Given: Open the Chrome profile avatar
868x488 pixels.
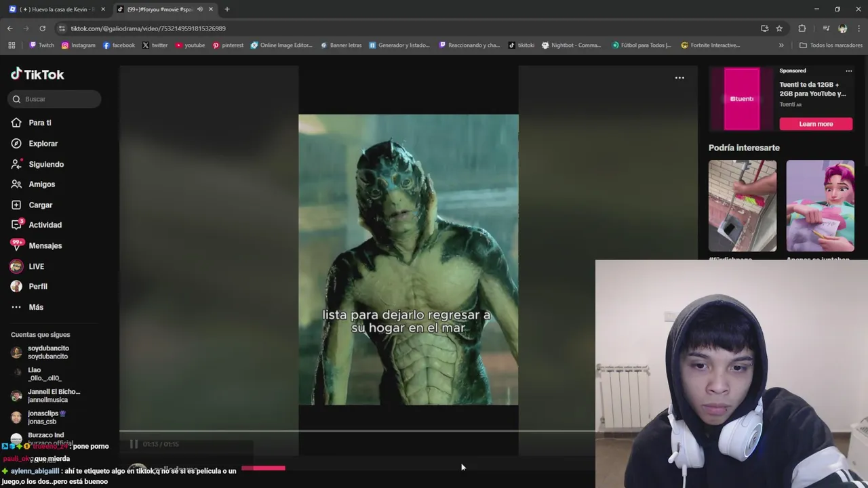Looking at the screenshot, I should point(842,28).
